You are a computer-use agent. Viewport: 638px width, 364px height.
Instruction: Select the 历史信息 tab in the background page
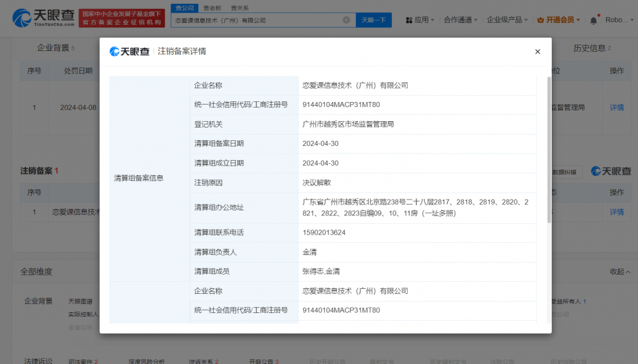tap(592, 48)
